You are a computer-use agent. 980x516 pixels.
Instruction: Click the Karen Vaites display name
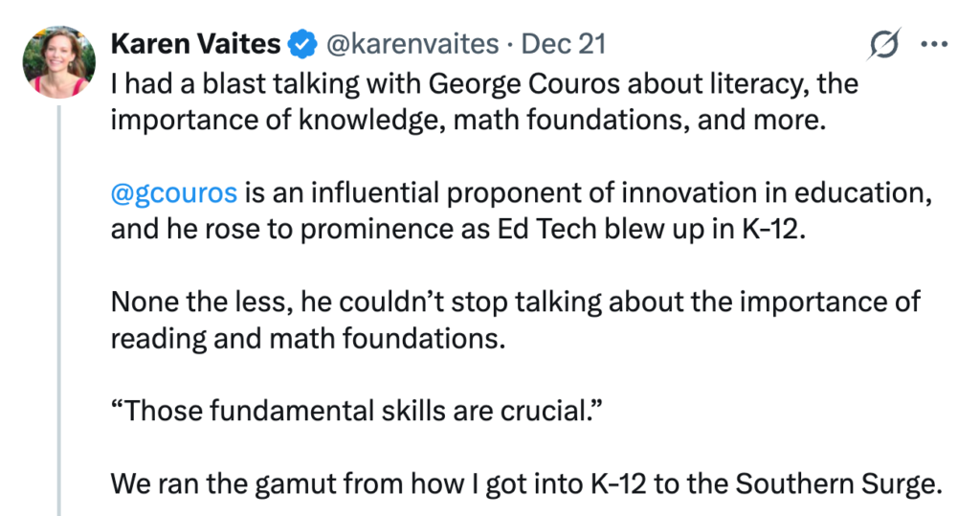pyautogui.click(x=197, y=44)
